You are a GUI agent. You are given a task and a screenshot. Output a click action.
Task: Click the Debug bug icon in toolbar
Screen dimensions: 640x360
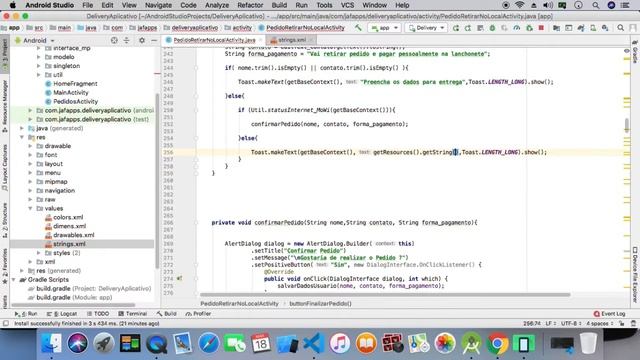492,28
